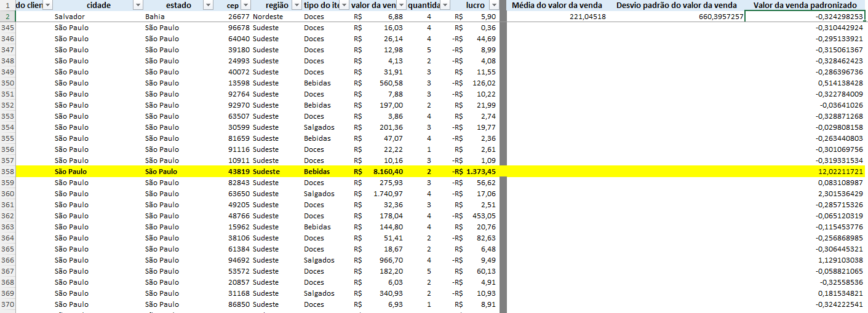The height and width of the screenshot is (313, 868).
Task: Open the estado column filter dropdown
Action: point(208,6)
